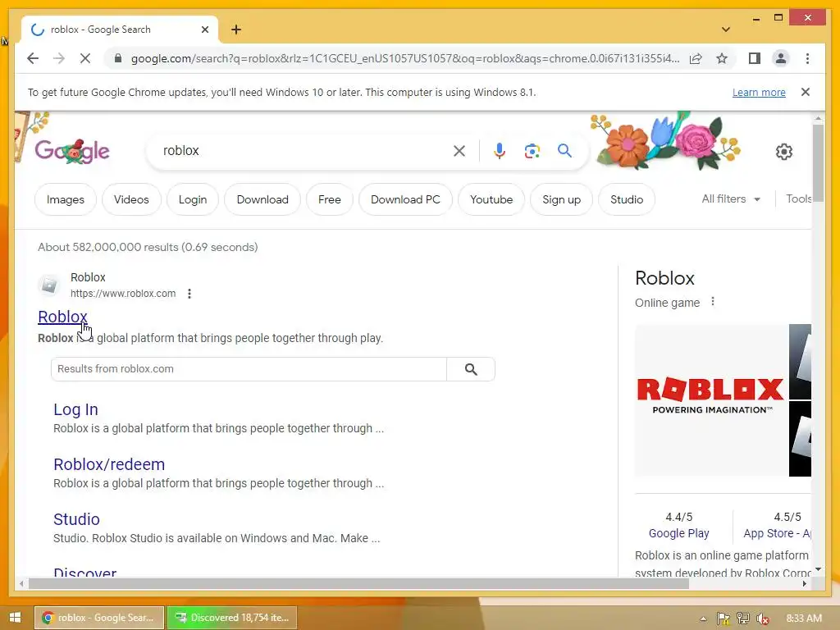Switch to Chrome taskbar item
Image resolution: width=840 pixels, height=630 pixels.
click(99, 618)
